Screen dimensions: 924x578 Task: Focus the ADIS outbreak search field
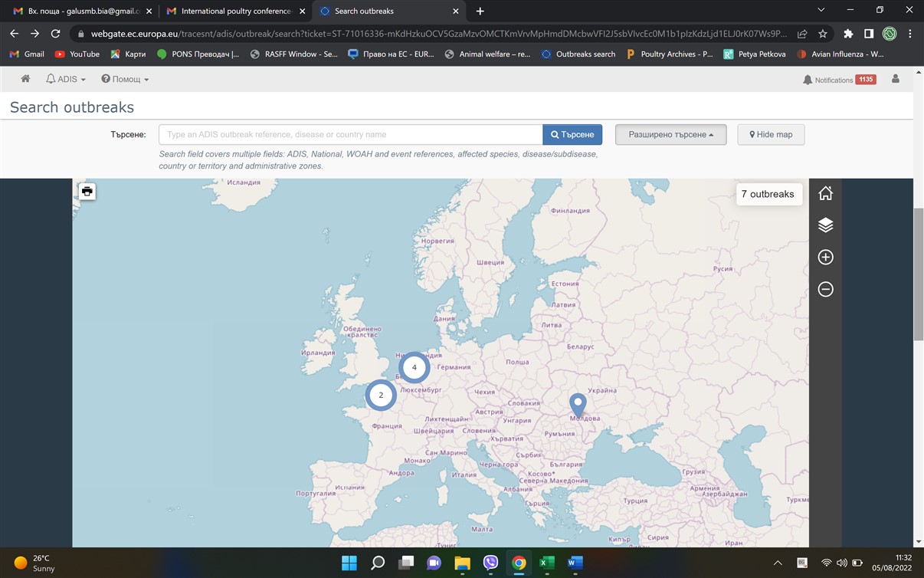pos(351,135)
